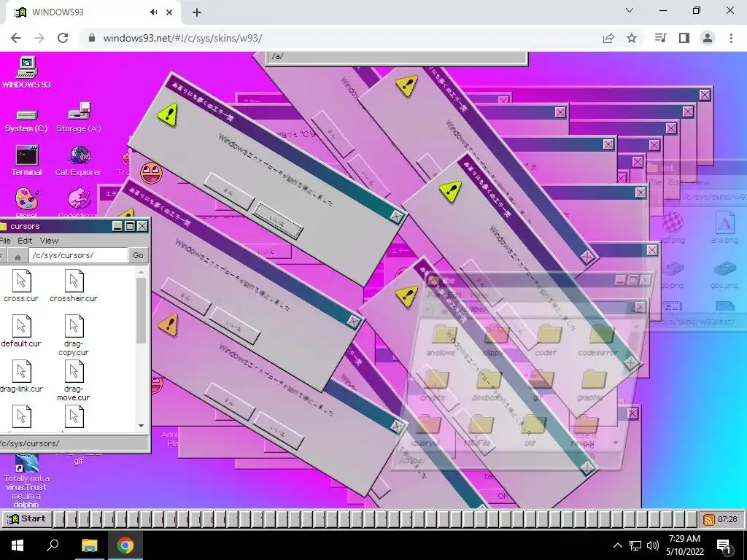
Task: Go back using browser back arrow
Action: click(16, 38)
